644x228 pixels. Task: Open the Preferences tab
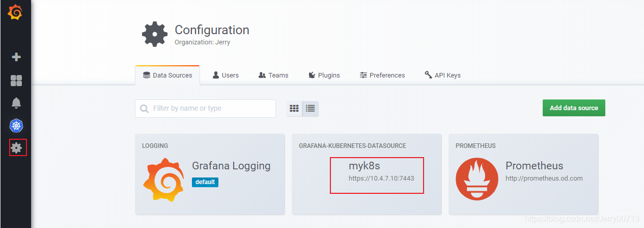382,75
